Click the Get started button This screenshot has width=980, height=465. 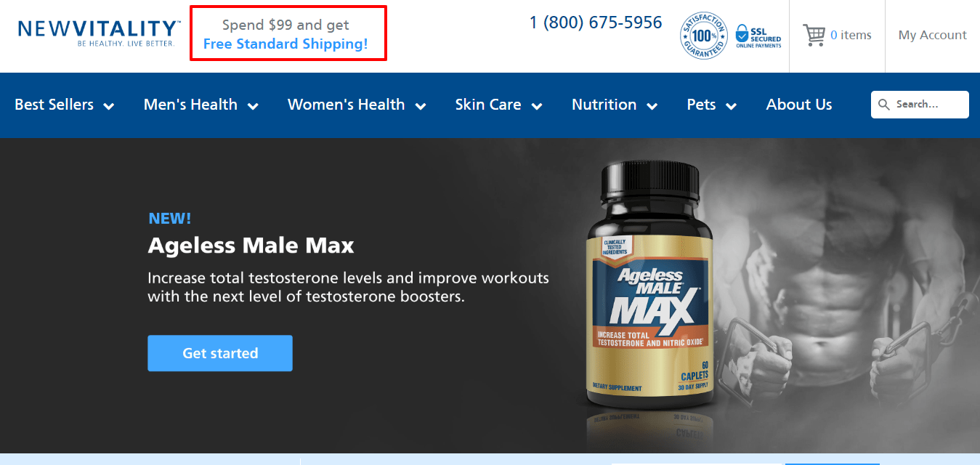click(x=220, y=353)
